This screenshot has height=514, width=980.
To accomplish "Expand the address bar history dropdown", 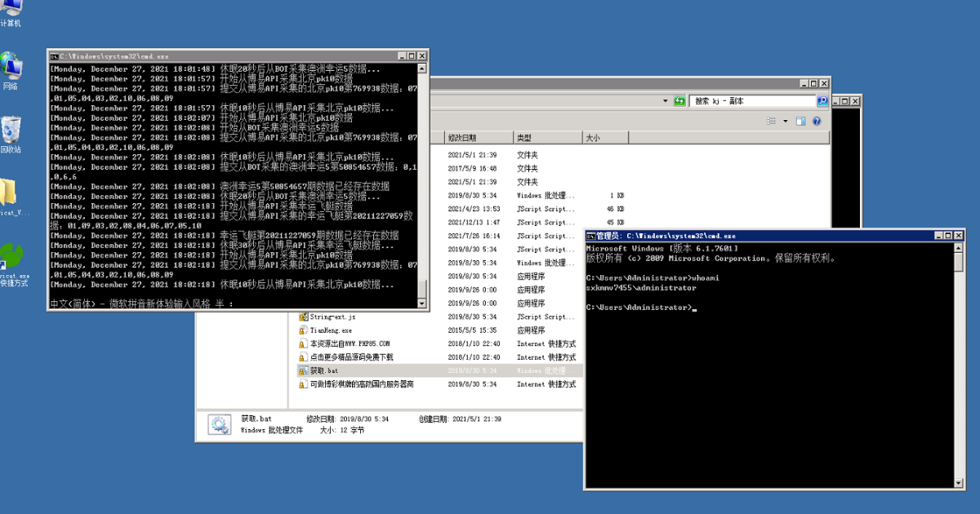I will pos(667,101).
